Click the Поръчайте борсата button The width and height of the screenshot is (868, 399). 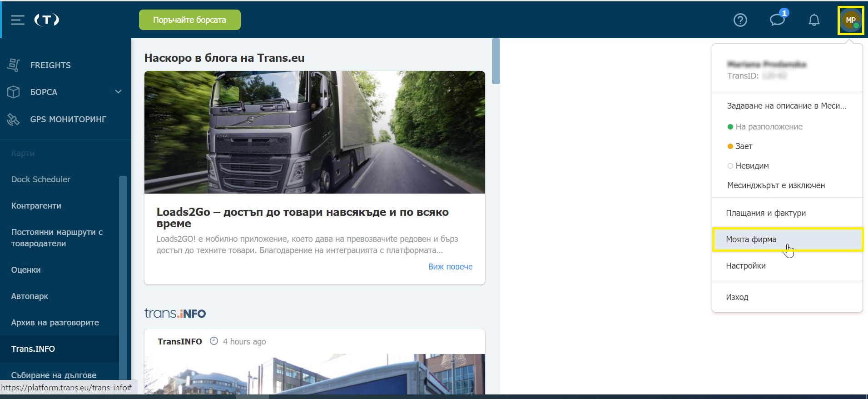pyautogui.click(x=189, y=20)
